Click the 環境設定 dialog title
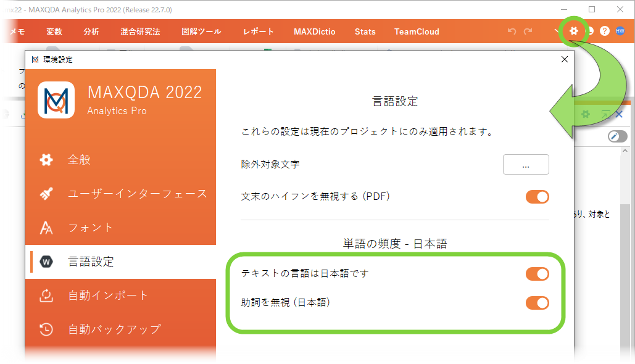Image resolution: width=635 pixels, height=364 pixels. pos(58,59)
